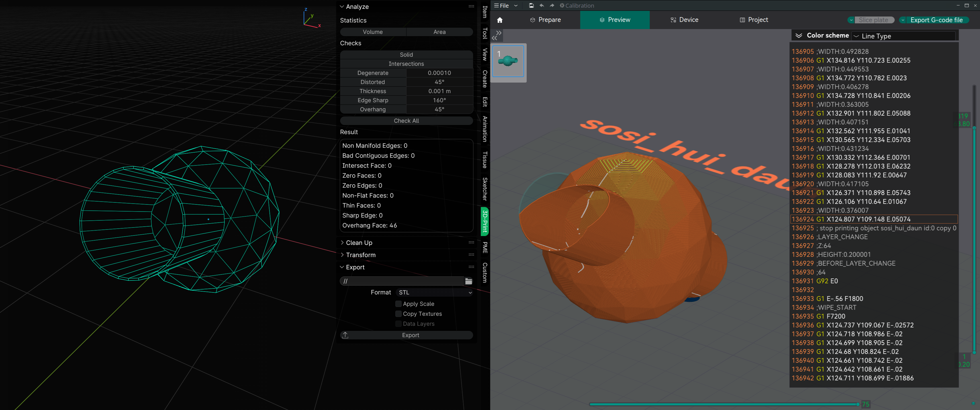Collapse the plate sidebar with double arrows
Image resolution: width=980 pixels, height=410 pixels.
(497, 35)
